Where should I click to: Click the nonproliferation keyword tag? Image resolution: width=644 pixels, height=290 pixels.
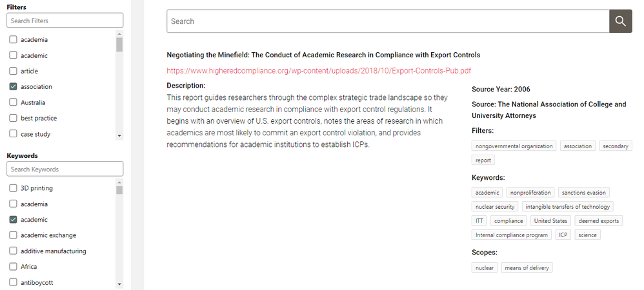(530, 193)
